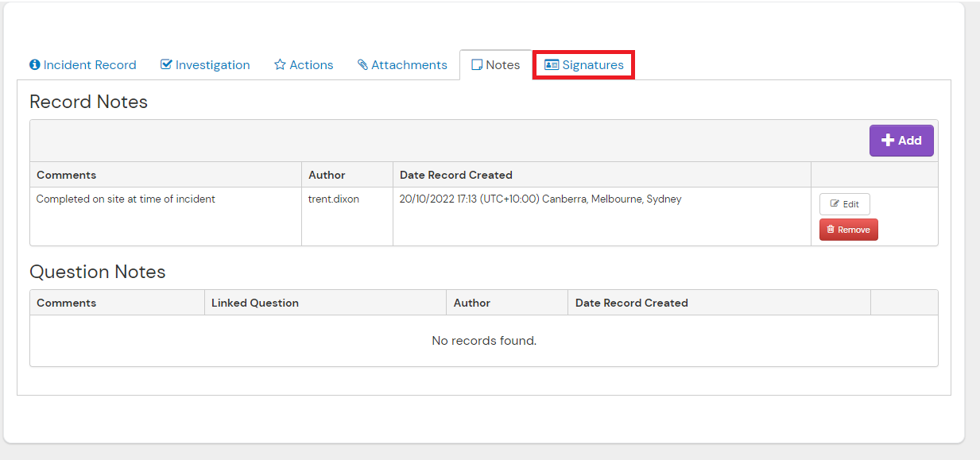Click the 'No records found.' row

click(x=484, y=341)
